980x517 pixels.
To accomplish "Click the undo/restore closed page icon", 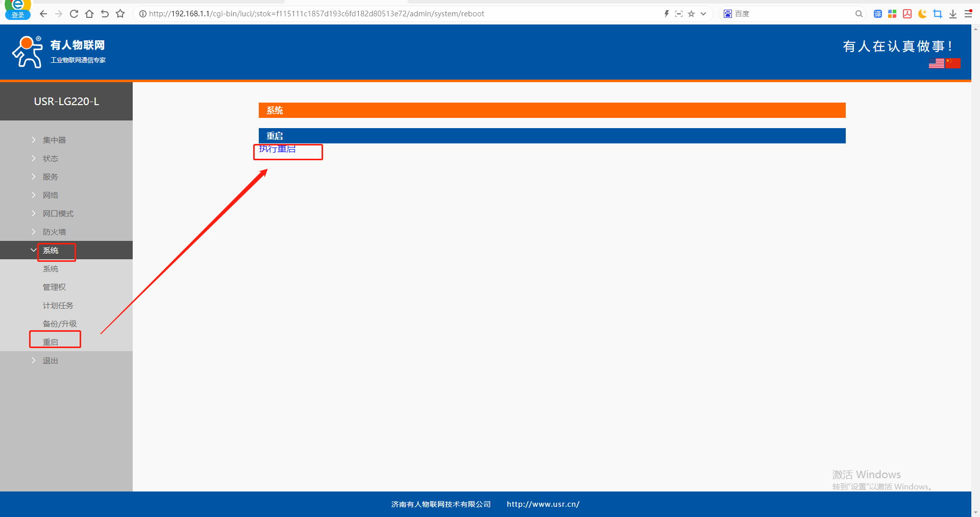I will click(105, 14).
